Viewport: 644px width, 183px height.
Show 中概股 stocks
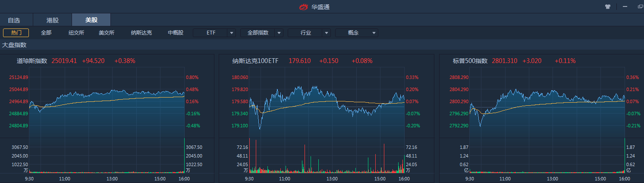tap(176, 33)
